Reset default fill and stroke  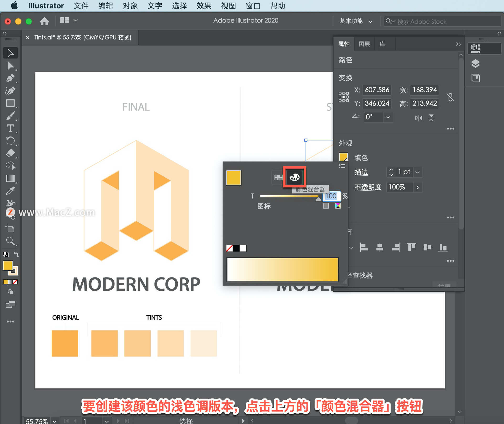[6, 254]
